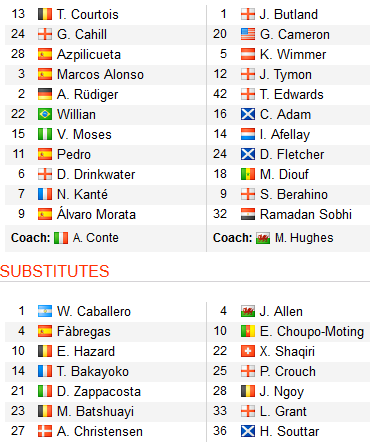Click the USA flag next to G. Cameron
This screenshot has width=370, height=443.
click(248, 34)
